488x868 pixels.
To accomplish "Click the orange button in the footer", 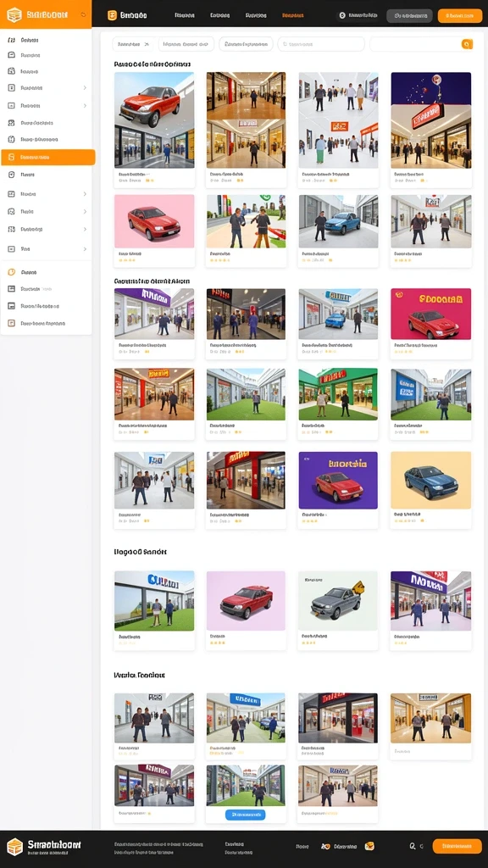I will 457,846.
